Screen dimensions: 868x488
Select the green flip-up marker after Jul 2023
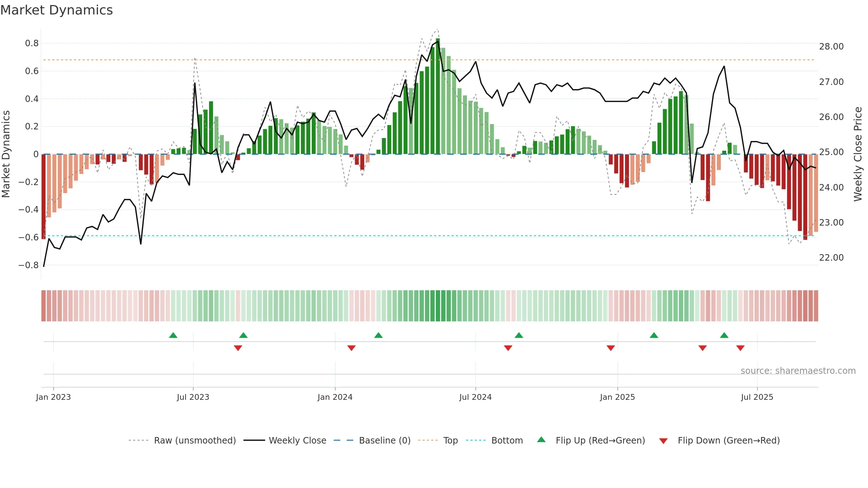(x=243, y=335)
